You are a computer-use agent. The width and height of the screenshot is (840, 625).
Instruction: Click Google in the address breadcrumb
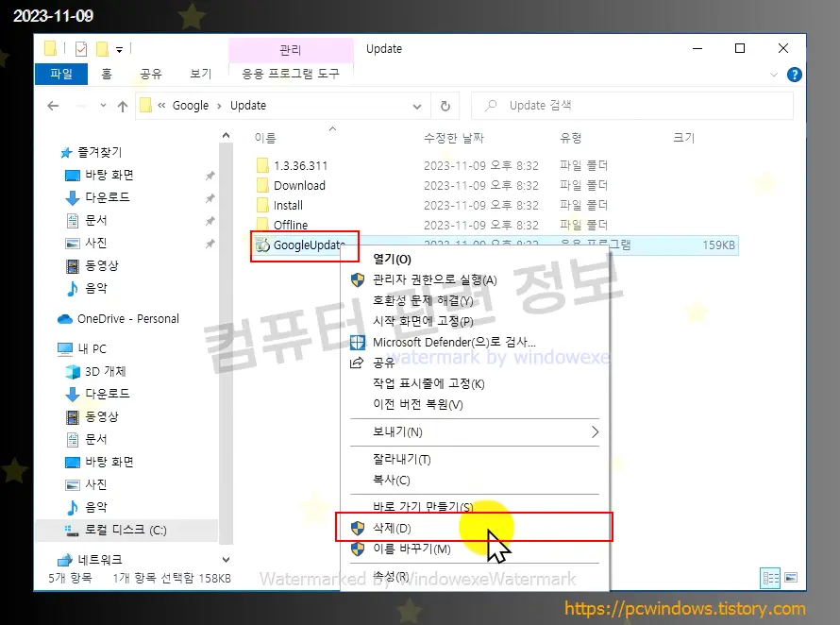click(x=190, y=106)
